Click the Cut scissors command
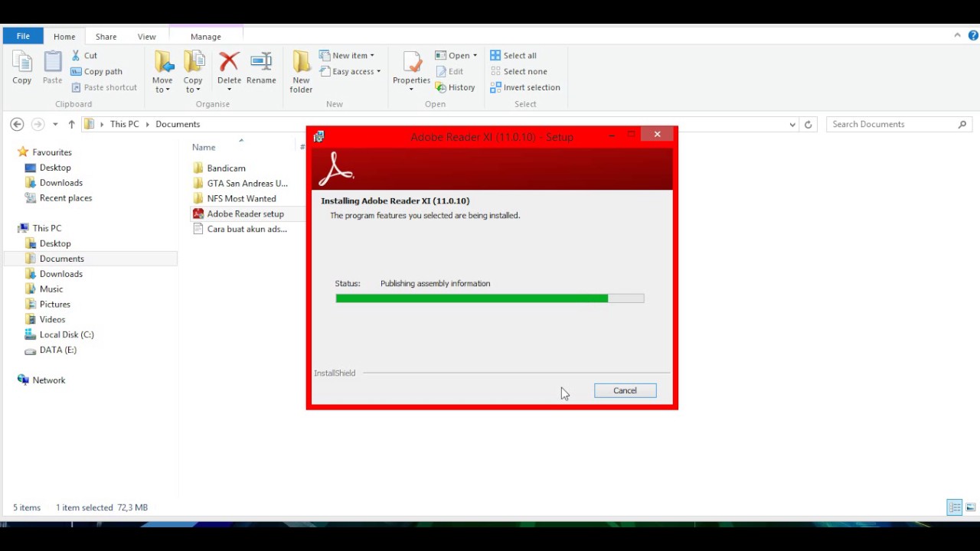 [x=84, y=55]
